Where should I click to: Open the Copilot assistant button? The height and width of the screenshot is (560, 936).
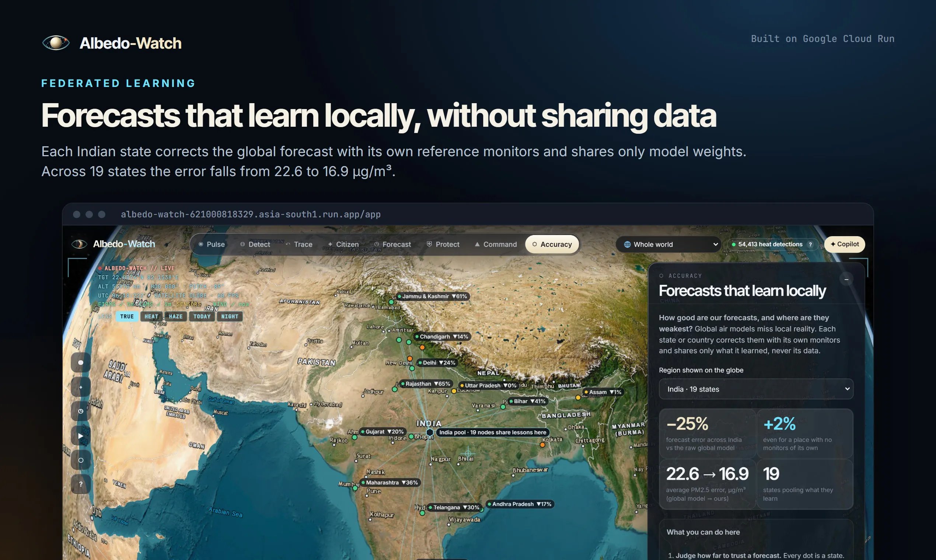[x=844, y=244]
